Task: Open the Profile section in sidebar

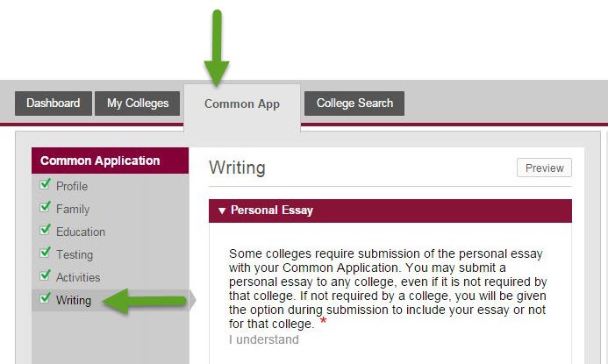Action: click(72, 186)
